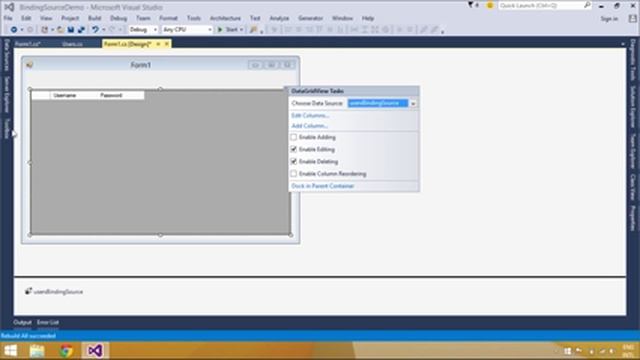Open the Windows Start button
The image size is (640, 360).
(x=10, y=351)
